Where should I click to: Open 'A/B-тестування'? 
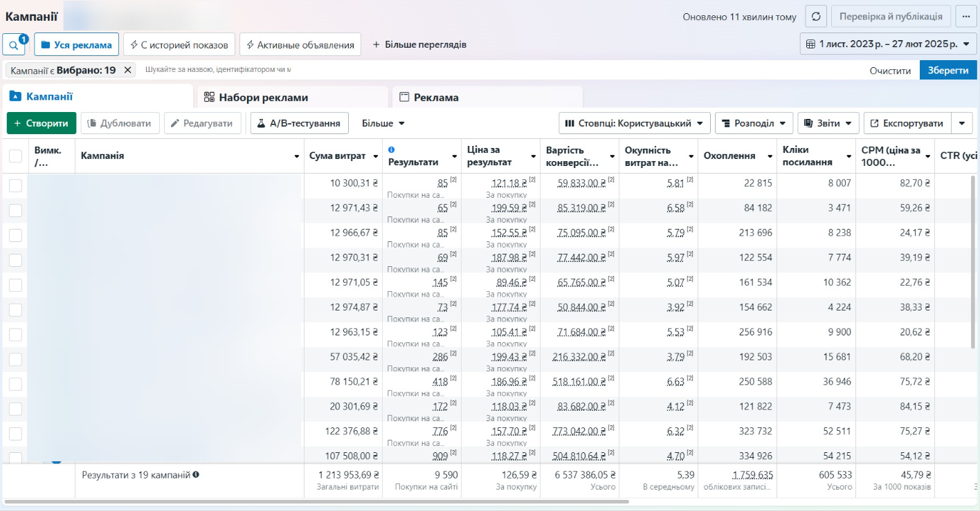pyautogui.click(x=300, y=123)
